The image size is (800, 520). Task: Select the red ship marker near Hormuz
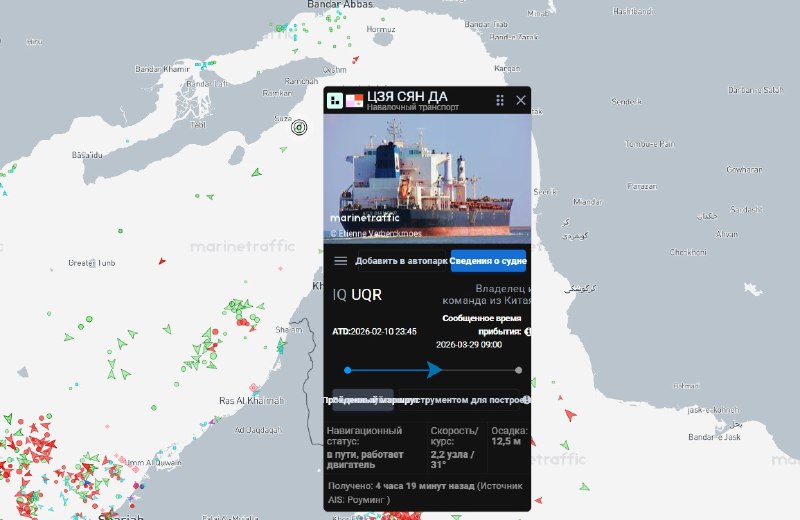click(x=356, y=59)
